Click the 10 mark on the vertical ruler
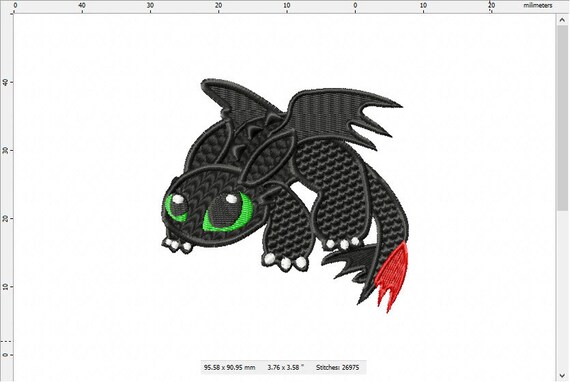 pos(5,286)
